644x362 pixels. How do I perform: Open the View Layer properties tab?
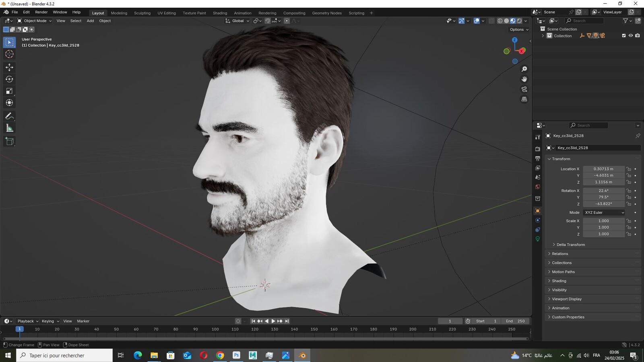coord(537,168)
